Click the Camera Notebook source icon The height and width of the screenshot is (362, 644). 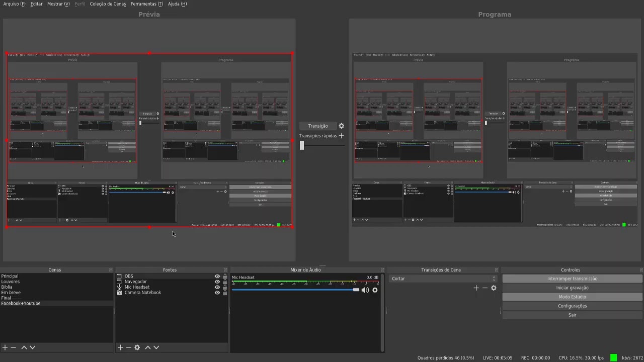[119, 293]
